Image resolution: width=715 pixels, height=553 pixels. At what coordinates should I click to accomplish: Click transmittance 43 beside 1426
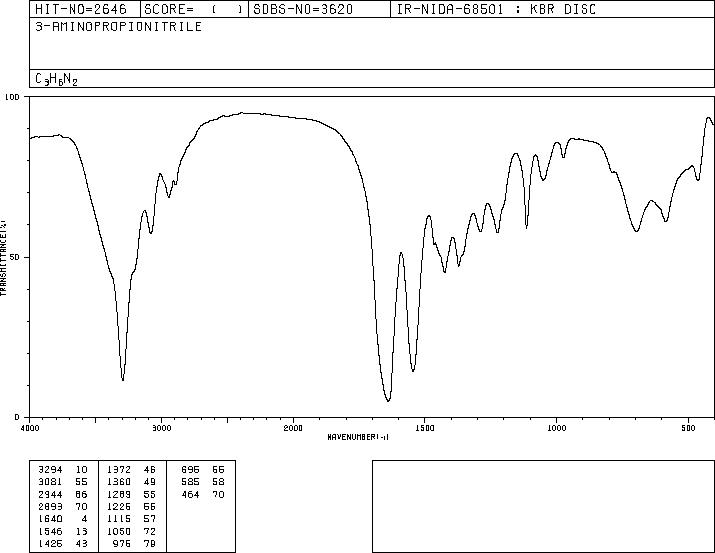coord(82,544)
